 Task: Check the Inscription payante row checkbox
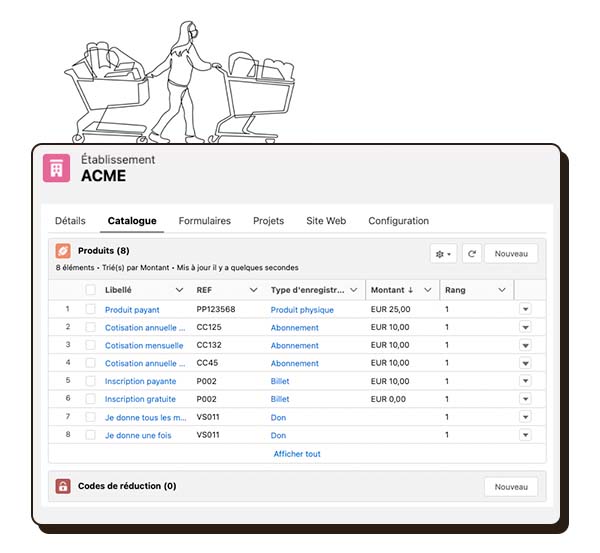(x=90, y=382)
